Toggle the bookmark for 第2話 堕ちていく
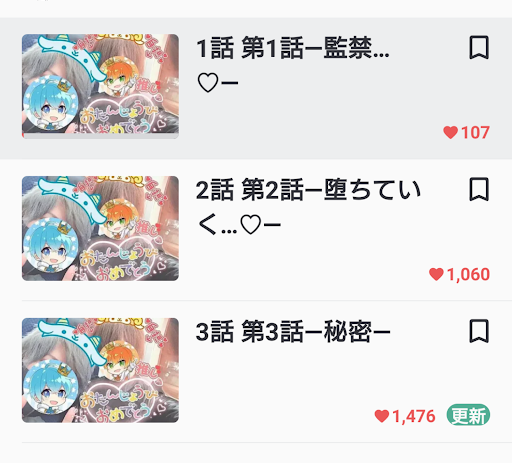The image size is (512, 463). tap(479, 189)
